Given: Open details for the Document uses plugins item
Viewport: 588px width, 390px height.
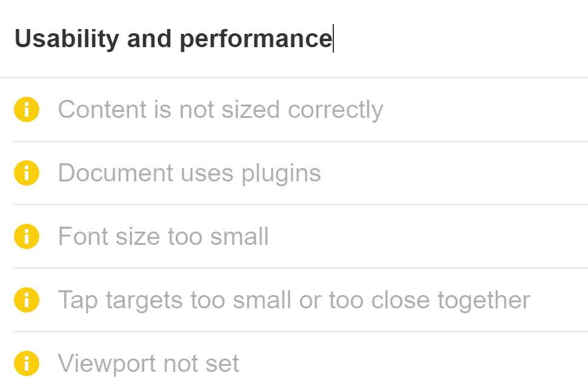Looking at the screenshot, I should pos(189,173).
